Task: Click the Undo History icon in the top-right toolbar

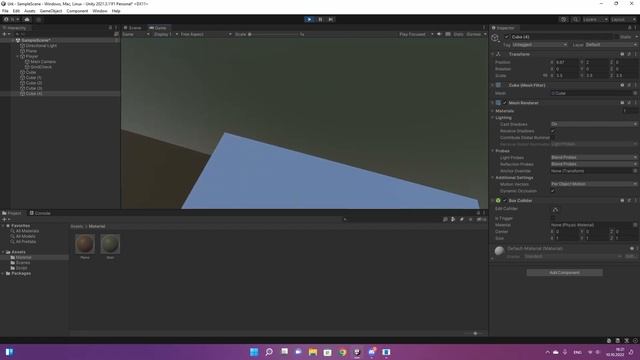Action: (x=564, y=19)
